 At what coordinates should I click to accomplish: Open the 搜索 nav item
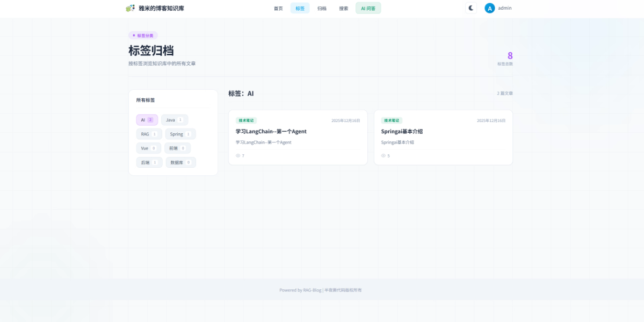pyautogui.click(x=344, y=8)
